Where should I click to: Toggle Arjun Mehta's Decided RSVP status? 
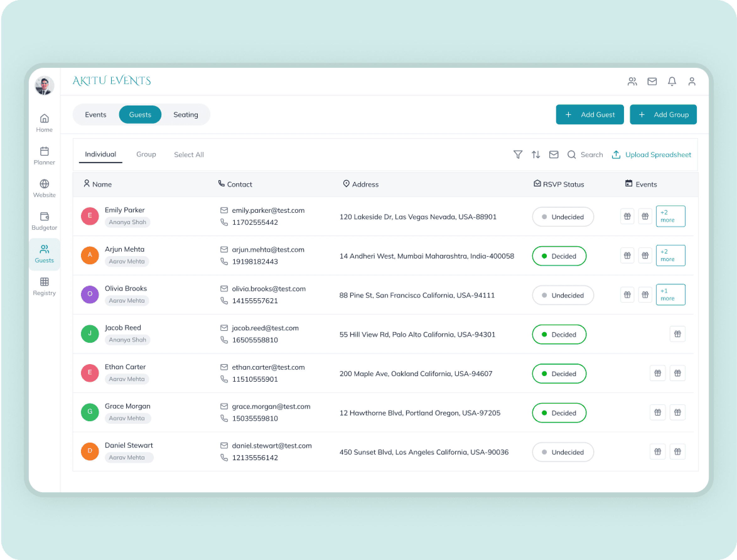559,256
